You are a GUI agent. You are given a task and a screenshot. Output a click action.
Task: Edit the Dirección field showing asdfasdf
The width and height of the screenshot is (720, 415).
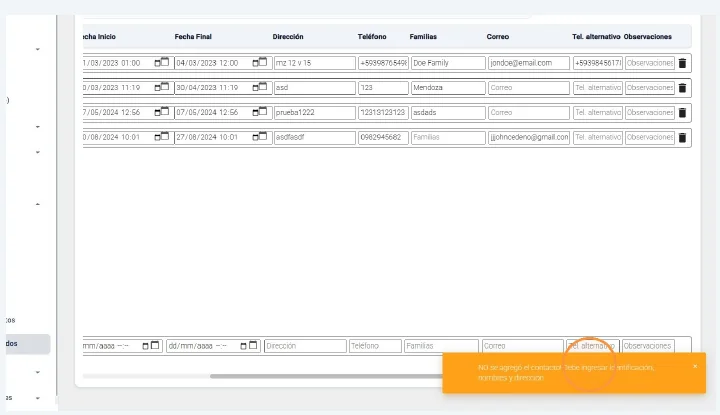(x=315, y=137)
